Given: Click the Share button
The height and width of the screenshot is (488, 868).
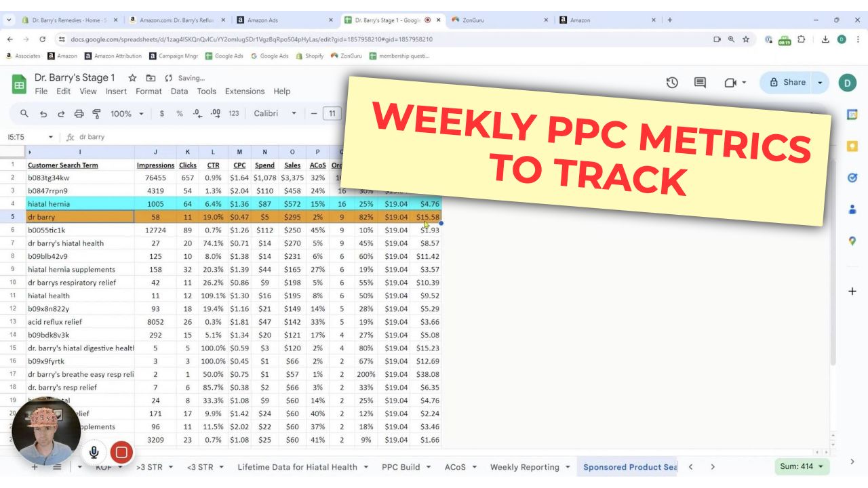Looking at the screenshot, I should click(x=787, y=83).
